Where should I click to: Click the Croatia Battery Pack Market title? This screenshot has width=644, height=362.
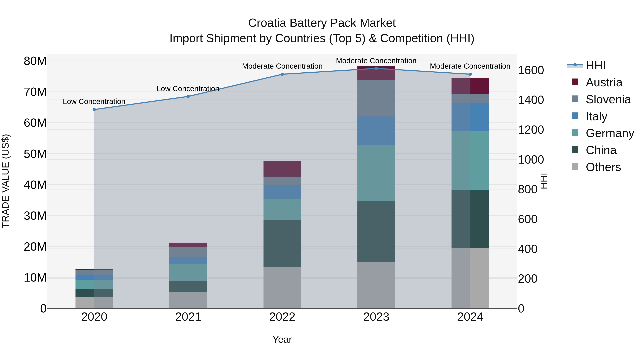(322, 23)
